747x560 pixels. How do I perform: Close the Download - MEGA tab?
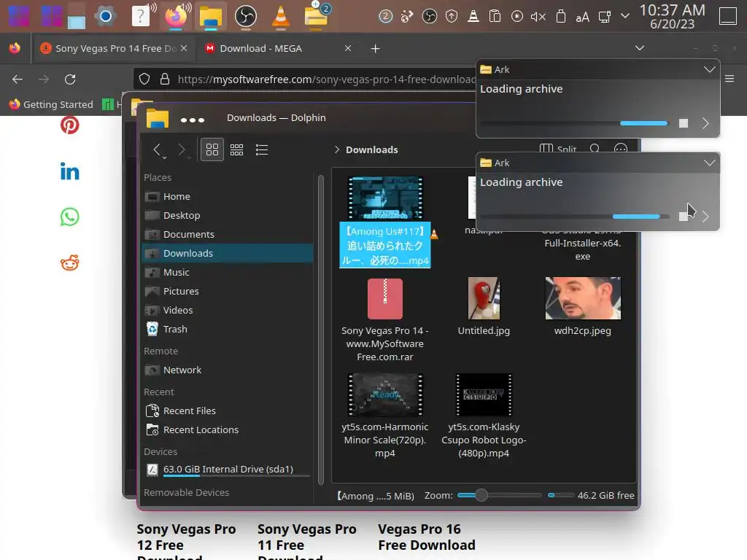click(x=348, y=48)
